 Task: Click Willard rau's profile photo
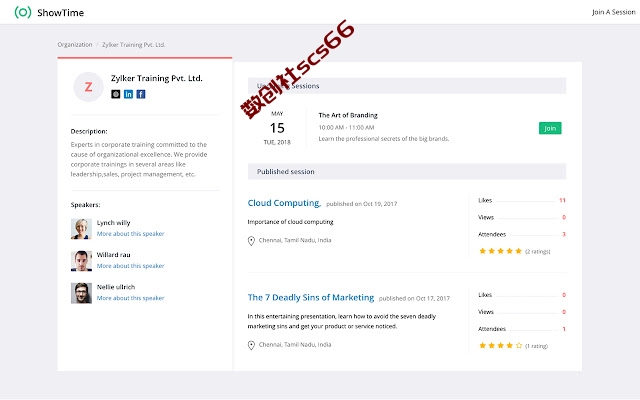click(x=81, y=261)
